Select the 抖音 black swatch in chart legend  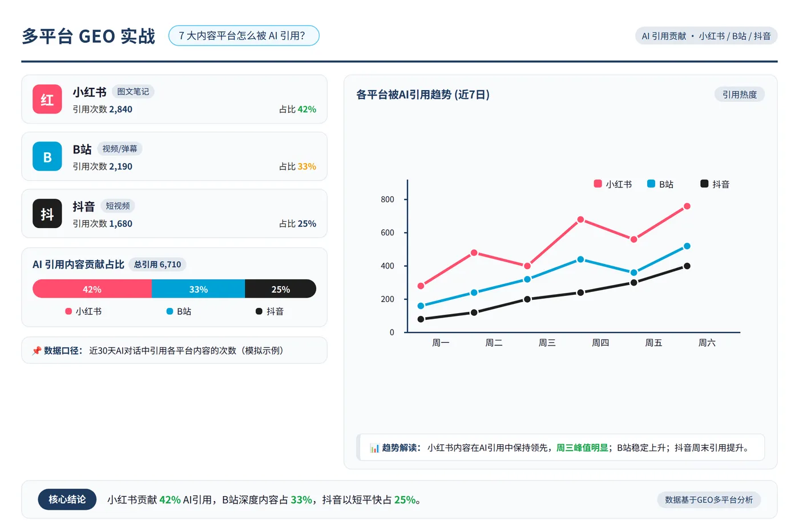coord(704,184)
